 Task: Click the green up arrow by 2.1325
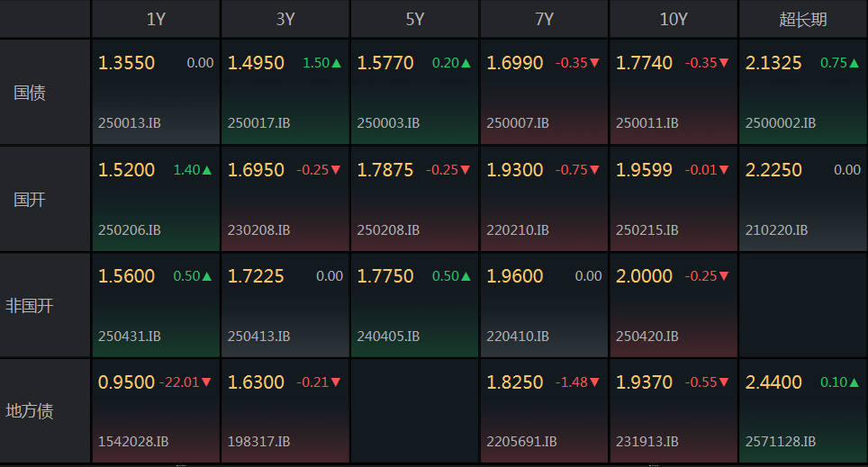(854, 64)
